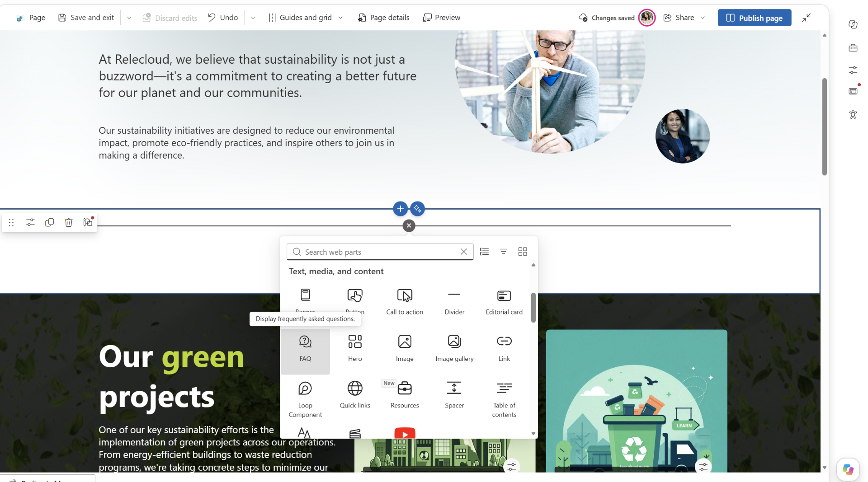Switch web part picker to grid view

523,252
